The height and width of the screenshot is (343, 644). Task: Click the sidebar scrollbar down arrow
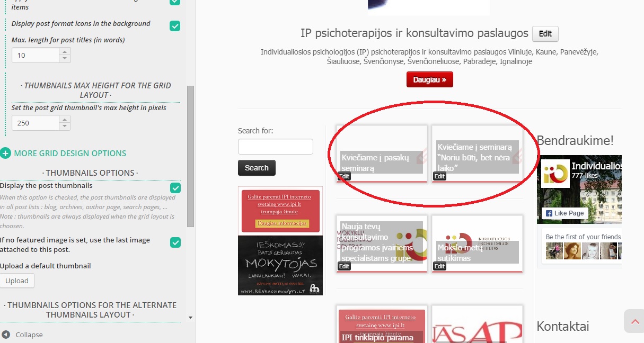pyautogui.click(x=191, y=318)
